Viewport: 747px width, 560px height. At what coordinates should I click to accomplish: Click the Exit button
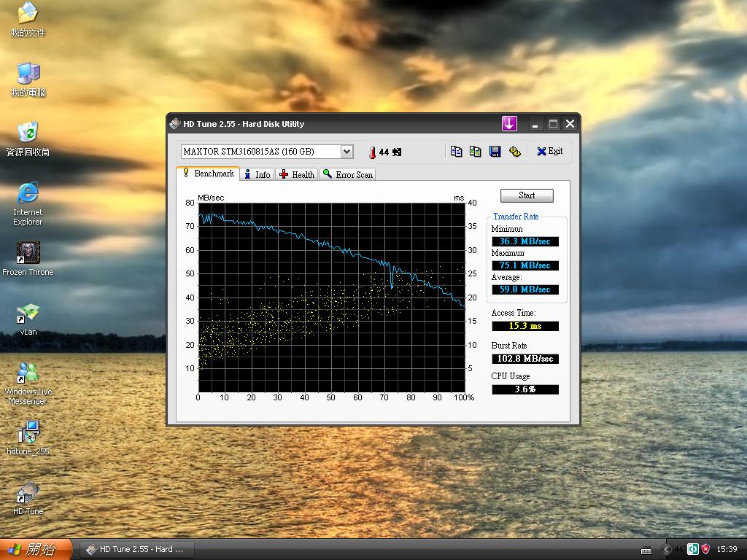tap(549, 152)
